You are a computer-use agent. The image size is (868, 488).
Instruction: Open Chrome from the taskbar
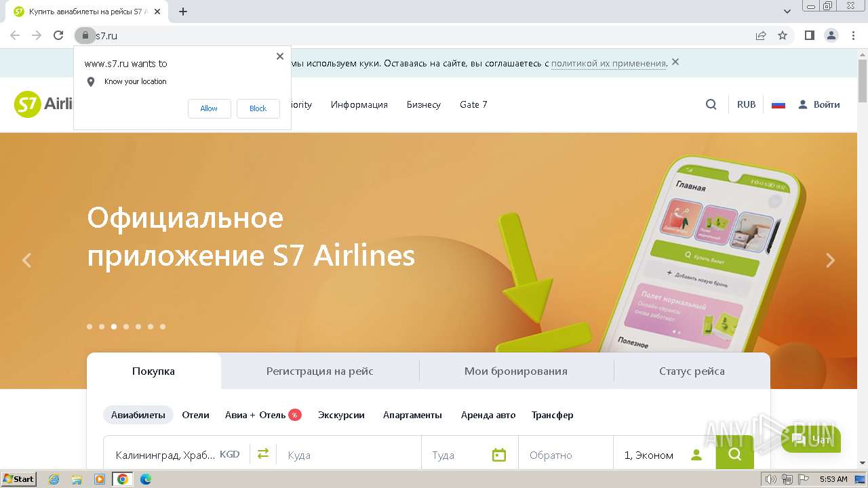(123, 479)
